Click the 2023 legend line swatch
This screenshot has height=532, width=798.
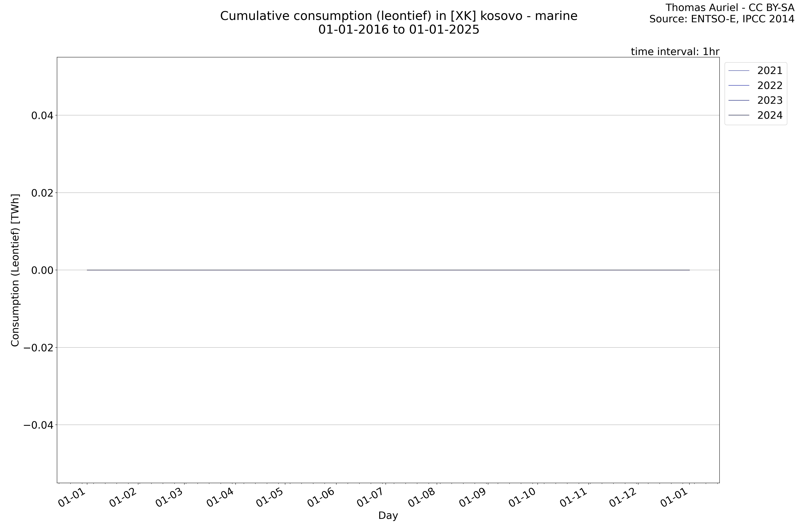click(739, 100)
